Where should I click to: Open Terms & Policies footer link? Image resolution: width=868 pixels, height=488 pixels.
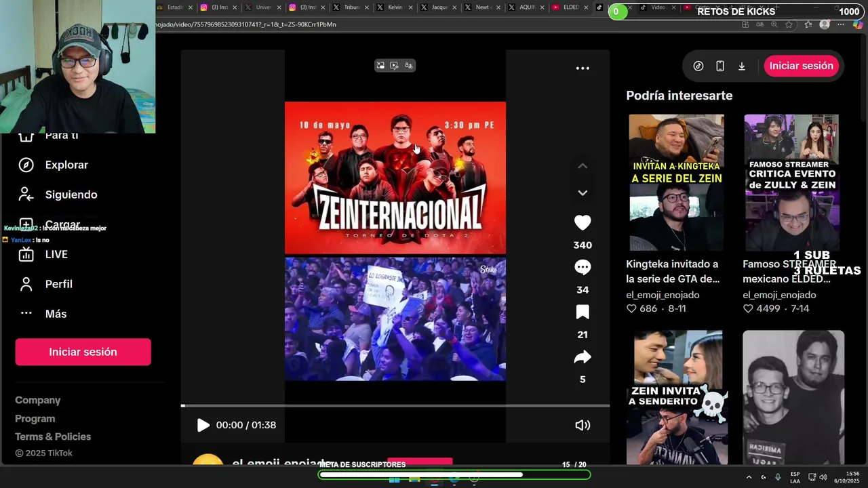[53, 436]
